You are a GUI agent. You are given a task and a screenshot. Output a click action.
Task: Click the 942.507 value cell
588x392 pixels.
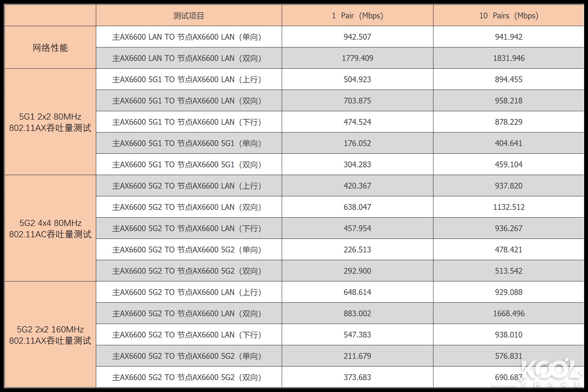pyautogui.click(x=357, y=37)
